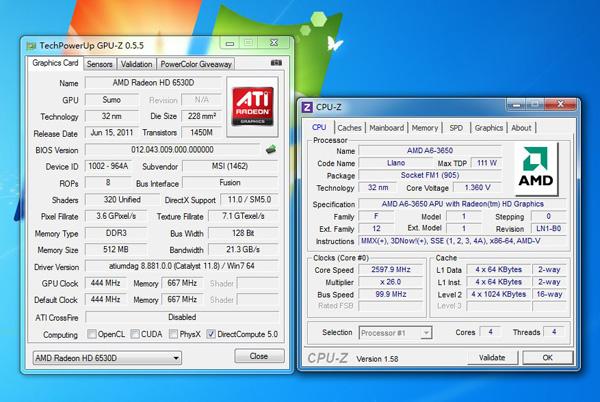Click the Package value Socket FM1 (905)
This screenshot has height=402, width=600.
click(x=430, y=175)
